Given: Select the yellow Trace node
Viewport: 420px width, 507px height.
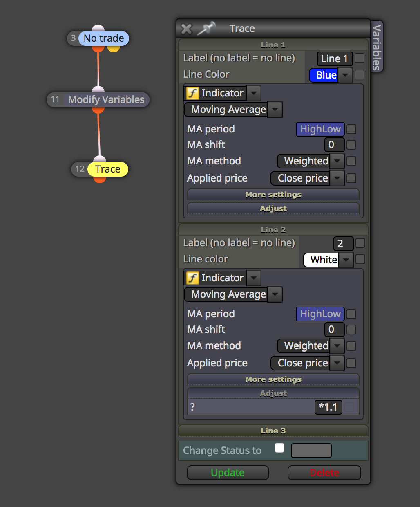Looking at the screenshot, I should 108,169.
